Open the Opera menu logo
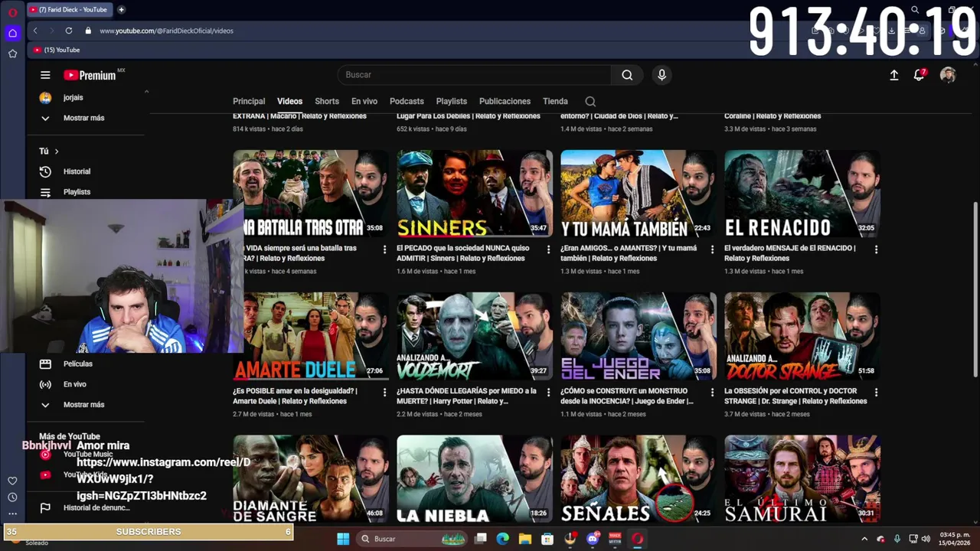The image size is (980, 551). (x=12, y=12)
